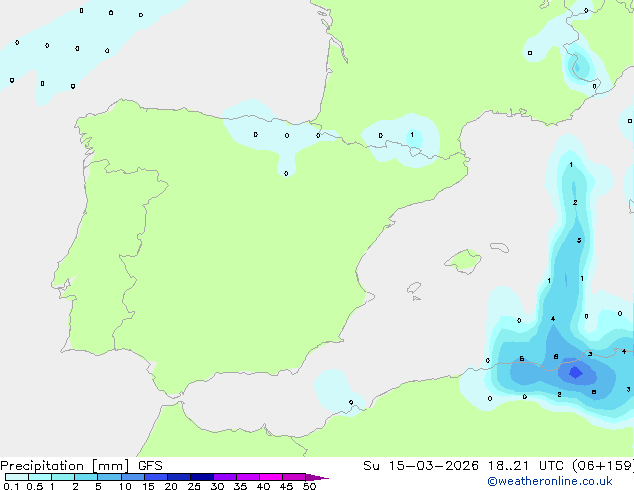Viewport: 634px width, 490px height.
Task: Click the 'Su 15-03-2026' date text
Action: click(x=421, y=466)
